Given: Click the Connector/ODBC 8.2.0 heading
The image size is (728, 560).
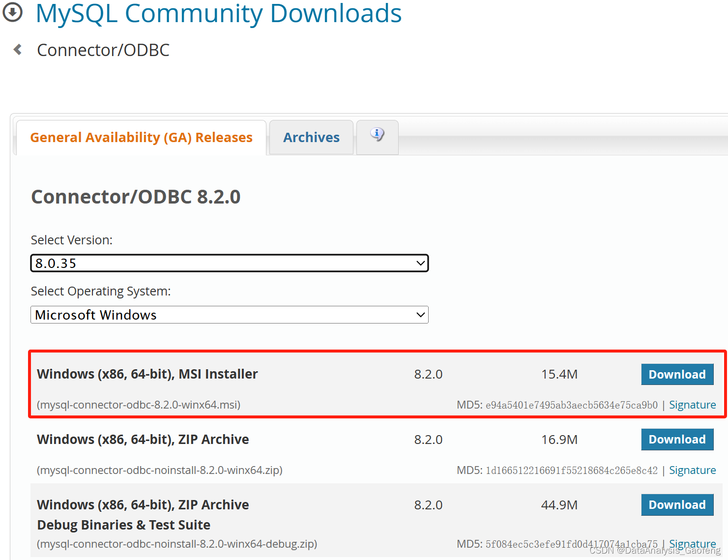Looking at the screenshot, I should pyautogui.click(x=136, y=196).
